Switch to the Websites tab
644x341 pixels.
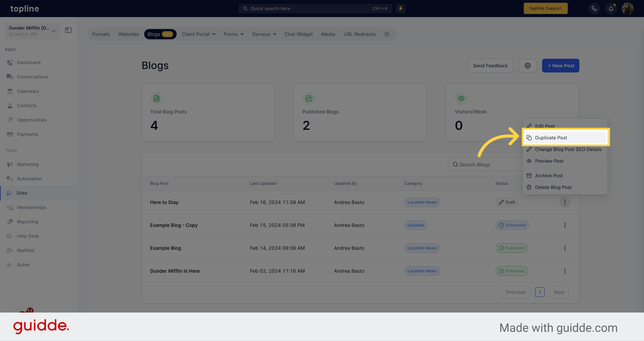tap(128, 34)
